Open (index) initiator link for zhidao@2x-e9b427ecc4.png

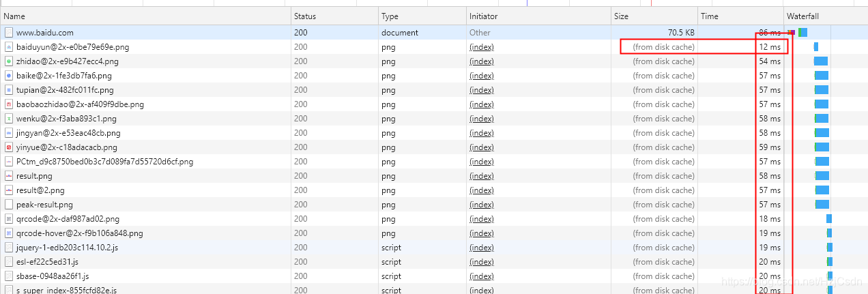click(482, 61)
